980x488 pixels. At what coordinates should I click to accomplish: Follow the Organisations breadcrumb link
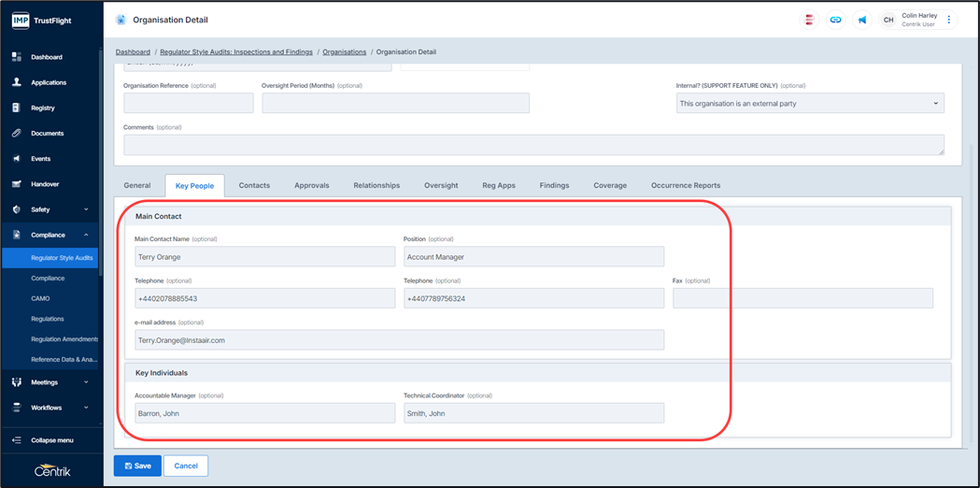tap(344, 52)
